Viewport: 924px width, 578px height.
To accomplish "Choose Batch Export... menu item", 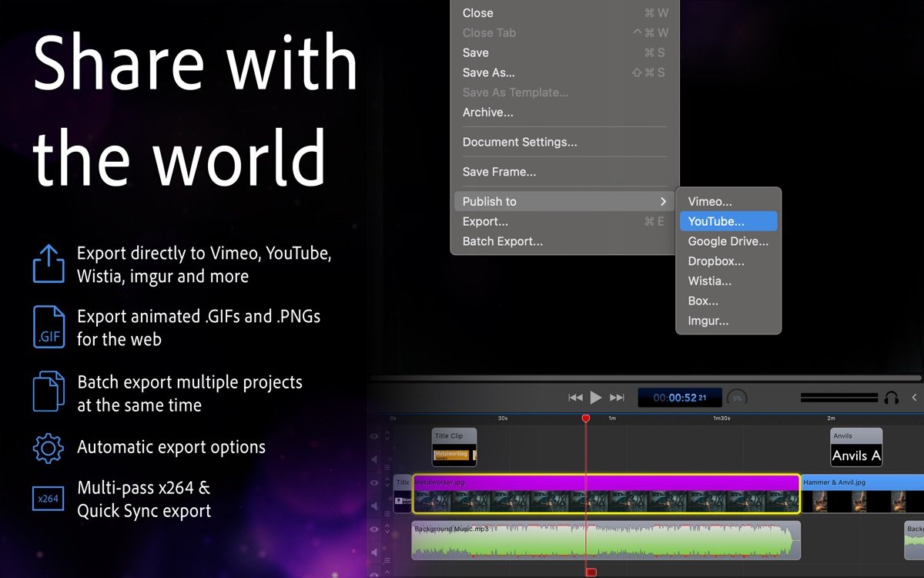I will (x=502, y=242).
